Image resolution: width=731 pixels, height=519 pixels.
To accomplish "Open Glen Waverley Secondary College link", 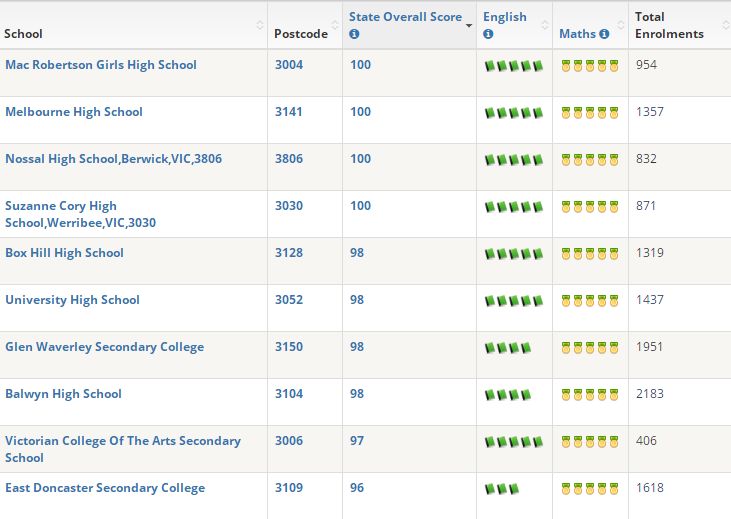I will click(104, 347).
